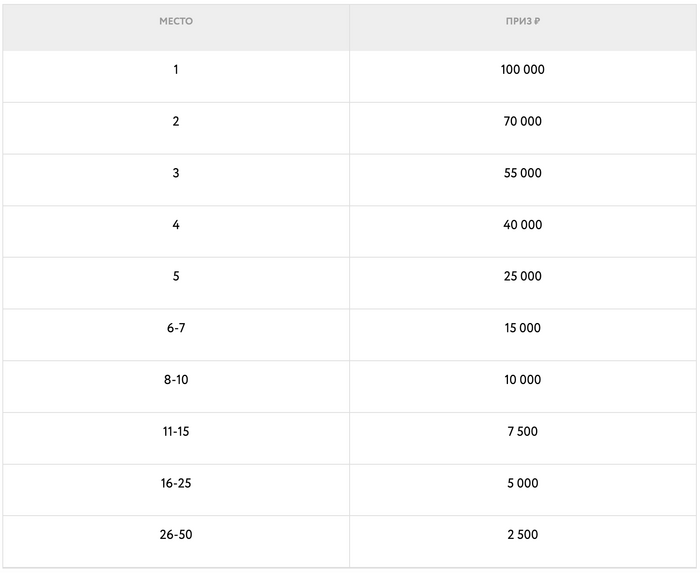Select the place 4 cell
This screenshot has width=700, height=573.
click(176, 225)
